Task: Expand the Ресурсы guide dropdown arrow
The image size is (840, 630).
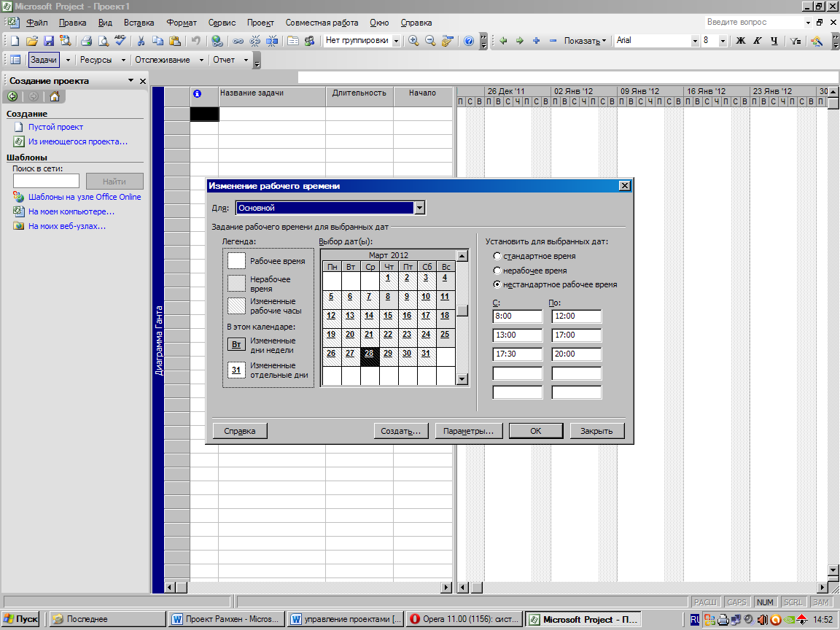Action: 123,60
